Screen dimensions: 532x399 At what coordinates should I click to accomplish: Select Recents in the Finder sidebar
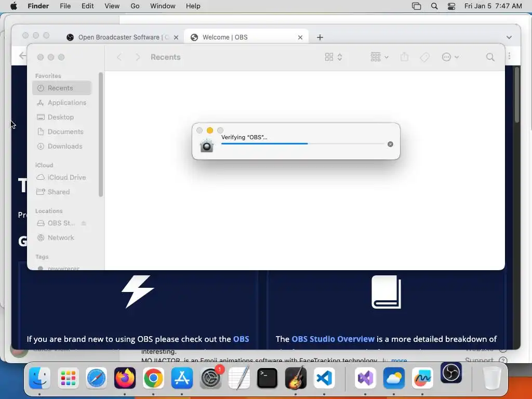coord(62,88)
